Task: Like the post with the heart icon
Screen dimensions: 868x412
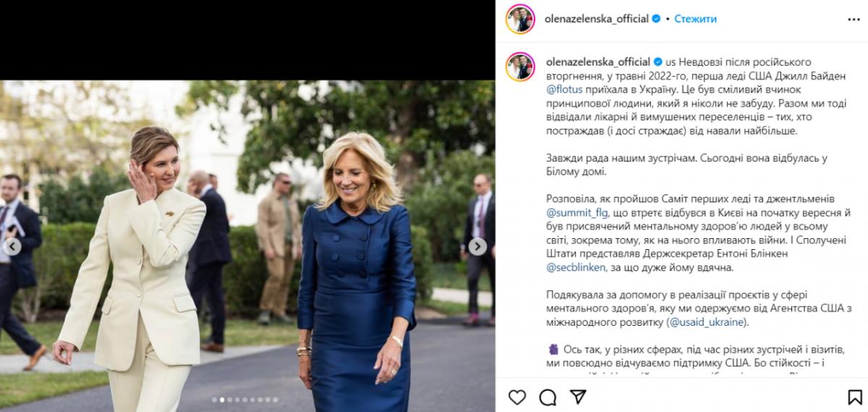Action: (517, 396)
